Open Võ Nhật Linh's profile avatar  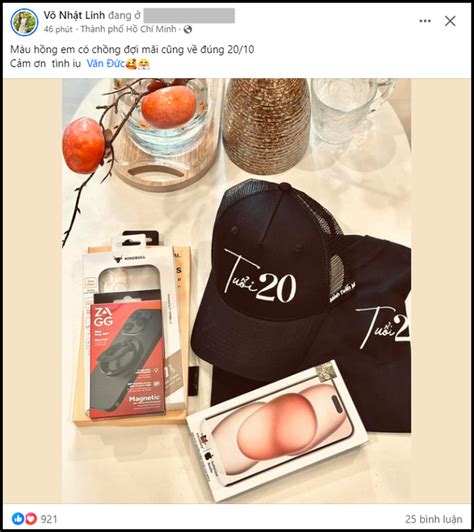pos(24,22)
